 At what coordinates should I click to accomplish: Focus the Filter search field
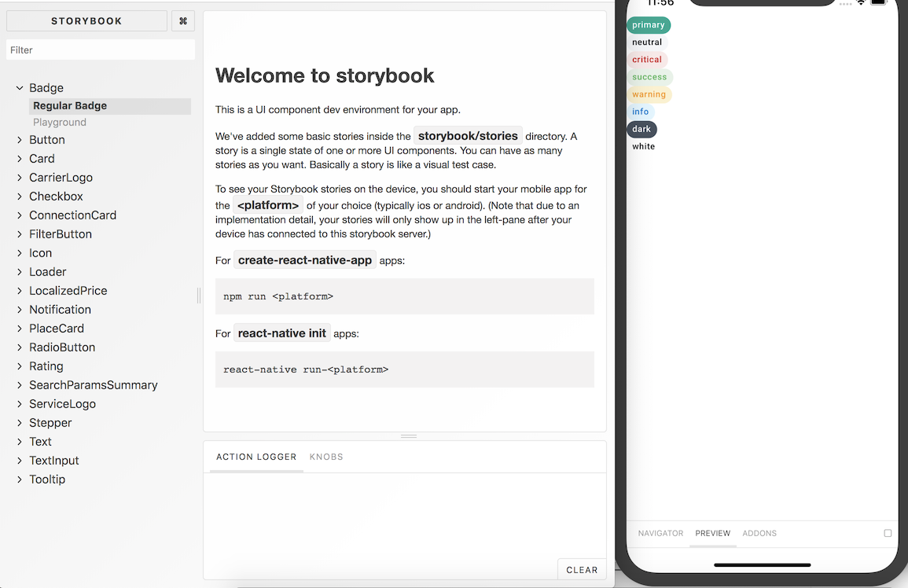point(101,50)
